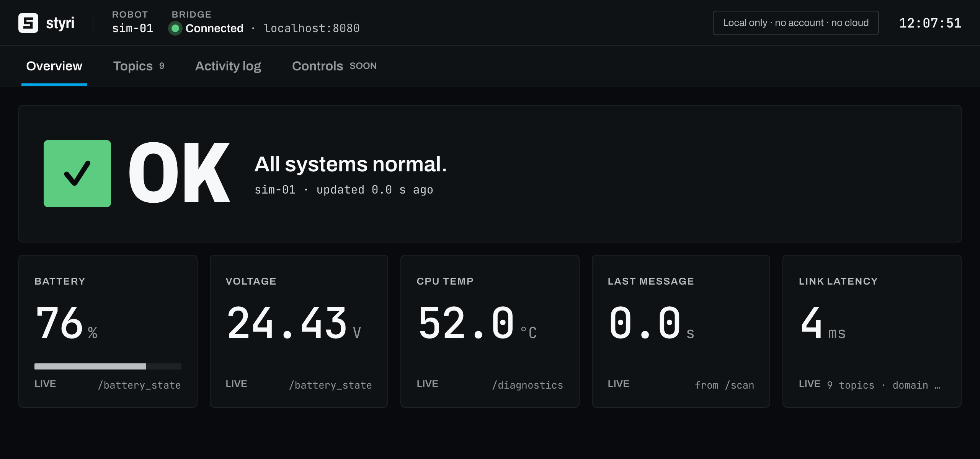Open the Topics tab

coord(139,66)
